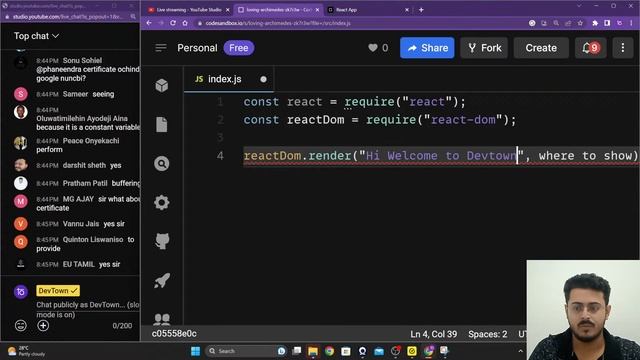Click browser back arrow
The width and height of the screenshot is (640, 360).
(x=149, y=23)
